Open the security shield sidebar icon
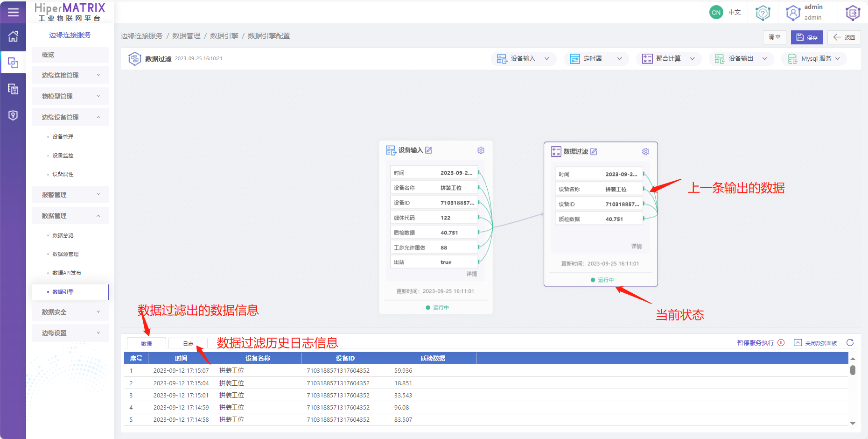This screenshot has width=868, height=439. coord(13,115)
